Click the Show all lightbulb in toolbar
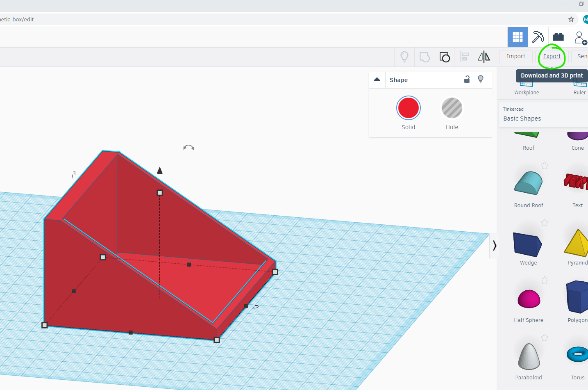588x390 pixels. coord(404,57)
